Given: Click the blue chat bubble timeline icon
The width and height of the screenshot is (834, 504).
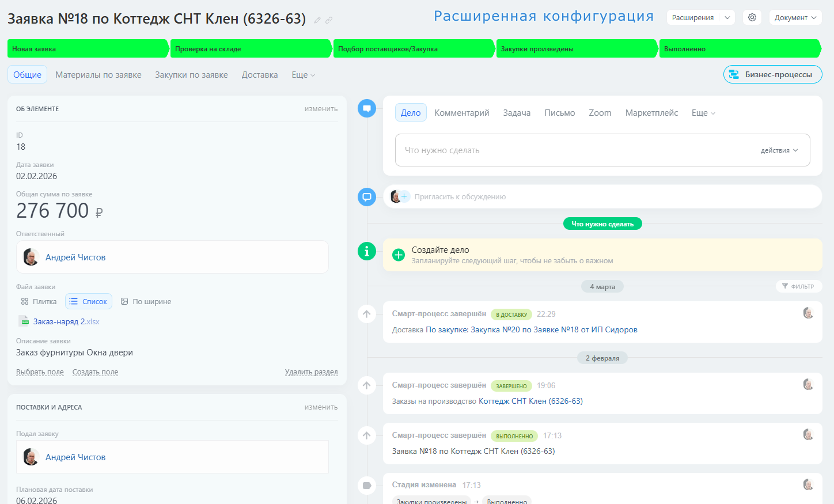Looking at the screenshot, I should click(x=367, y=197).
